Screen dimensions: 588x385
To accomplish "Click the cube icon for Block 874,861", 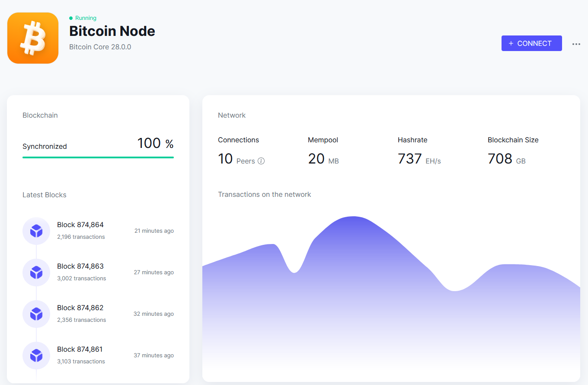I will coord(36,356).
